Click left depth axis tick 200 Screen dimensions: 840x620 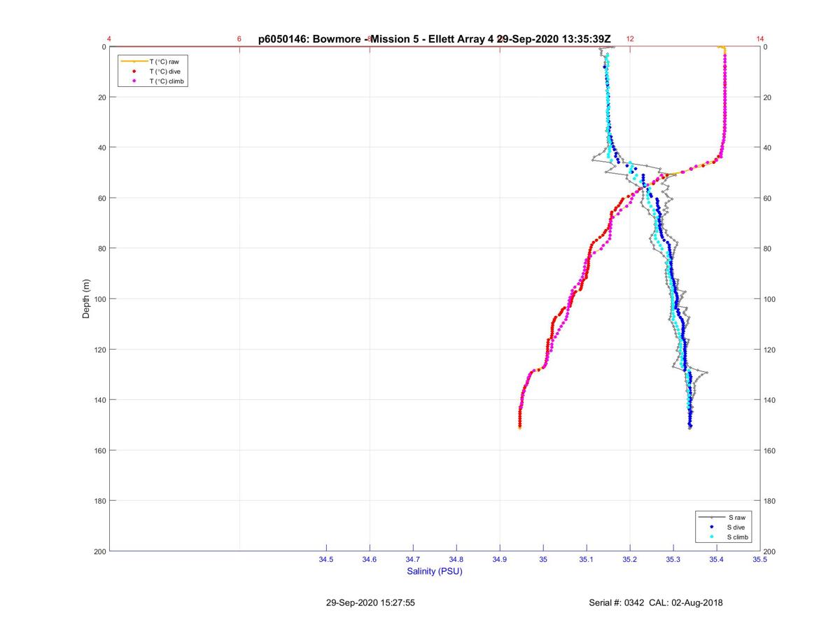click(x=99, y=551)
